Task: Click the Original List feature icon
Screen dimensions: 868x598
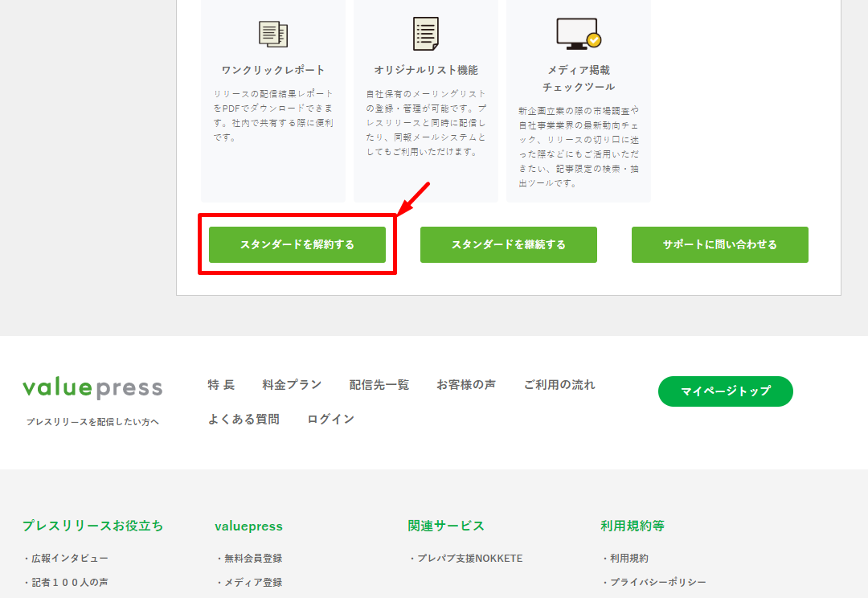Action: click(426, 33)
